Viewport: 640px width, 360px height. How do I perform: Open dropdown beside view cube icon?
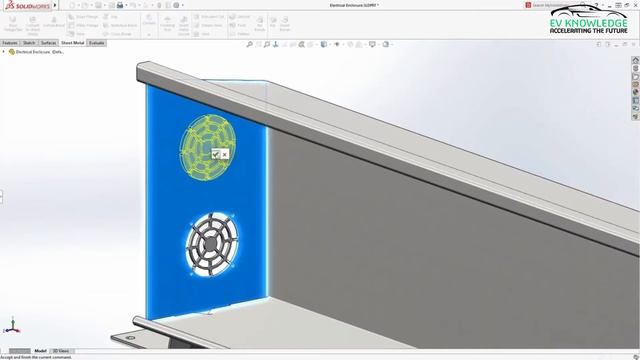coord(329,44)
